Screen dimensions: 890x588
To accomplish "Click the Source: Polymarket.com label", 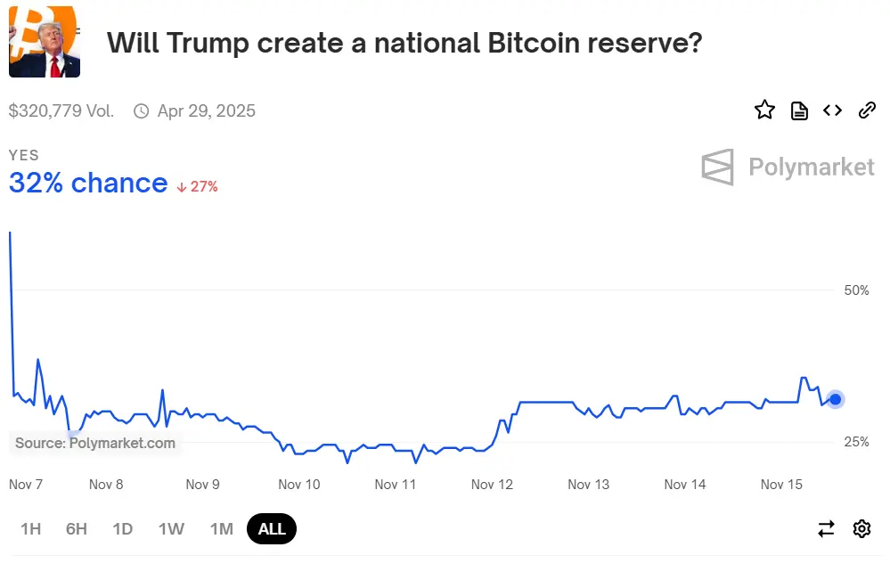I will click(x=95, y=444).
